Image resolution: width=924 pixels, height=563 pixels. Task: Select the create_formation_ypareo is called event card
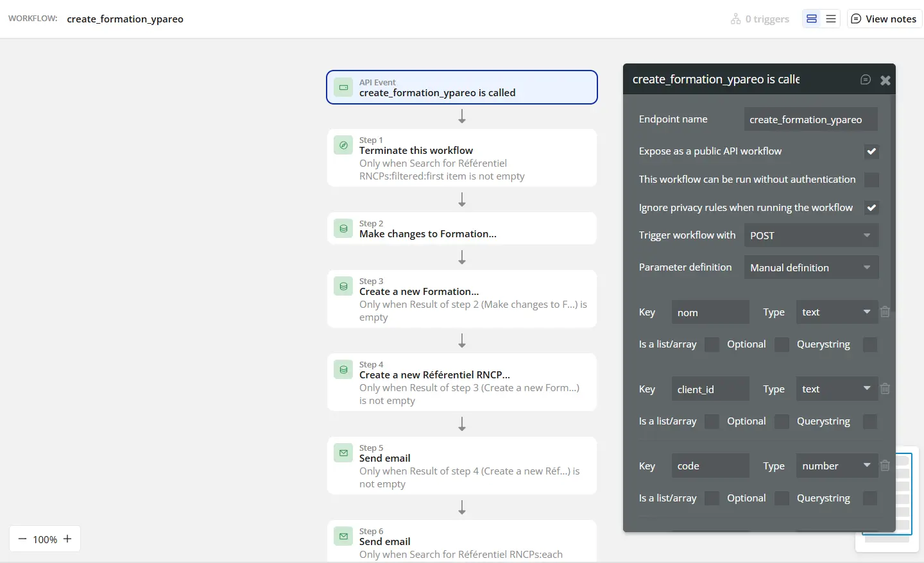pyautogui.click(x=462, y=87)
